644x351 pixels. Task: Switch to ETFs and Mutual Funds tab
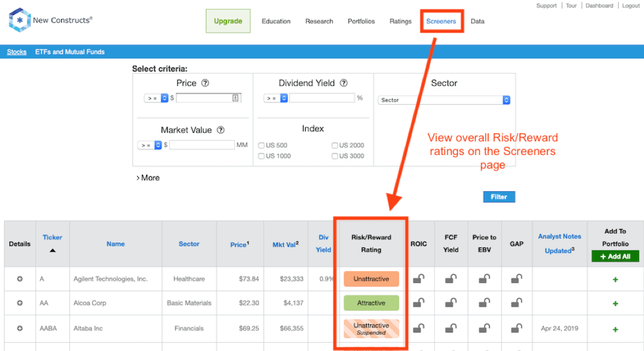pyautogui.click(x=70, y=51)
